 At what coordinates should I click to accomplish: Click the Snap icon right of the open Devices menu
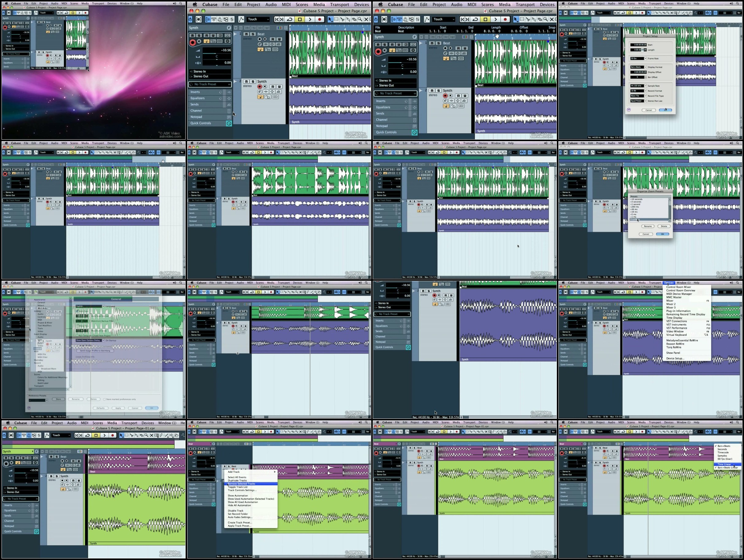(715, 292)
